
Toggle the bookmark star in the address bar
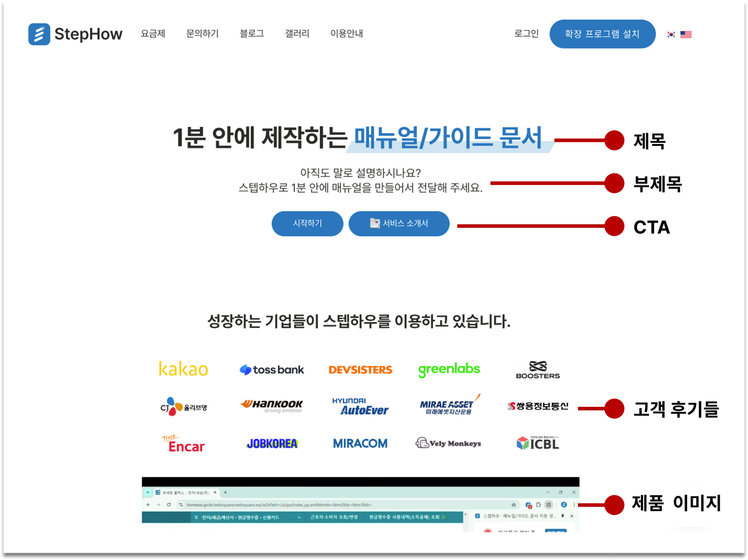514,504
